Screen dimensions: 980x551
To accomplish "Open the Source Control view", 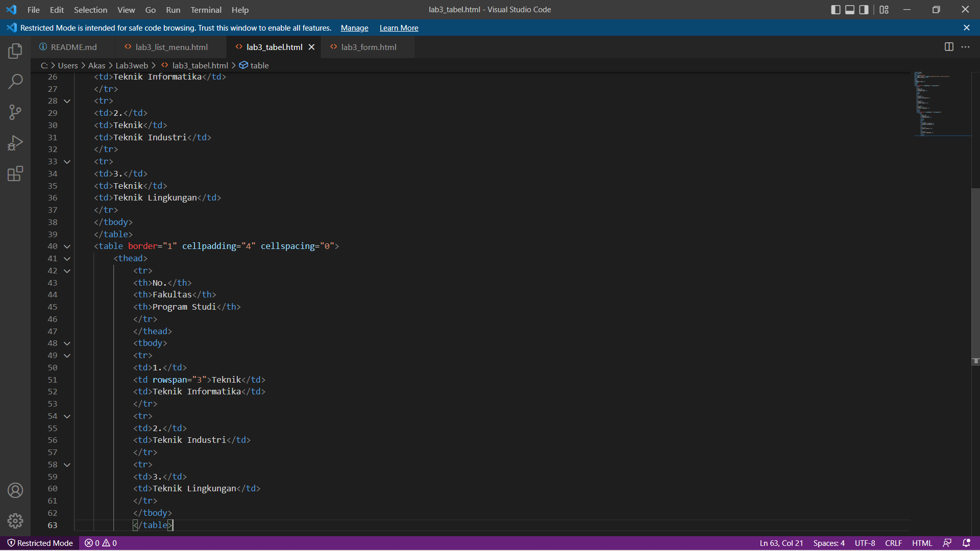I will coord(15,112).
